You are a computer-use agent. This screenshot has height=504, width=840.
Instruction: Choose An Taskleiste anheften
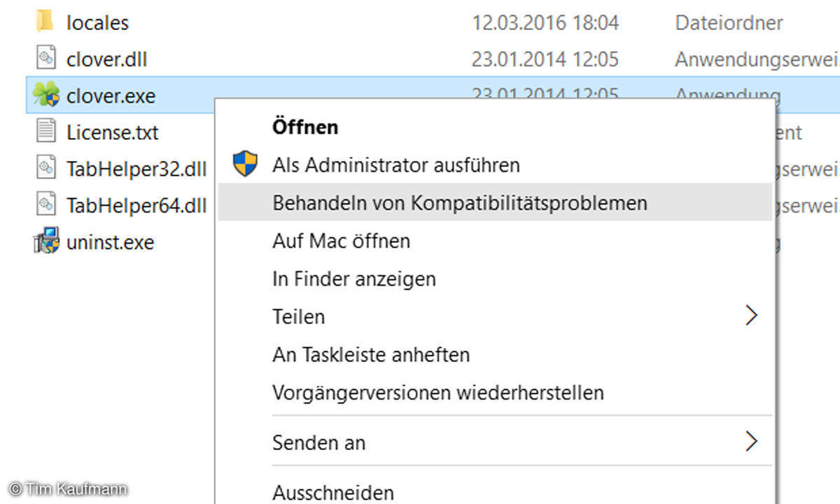(x=371, y=354)
